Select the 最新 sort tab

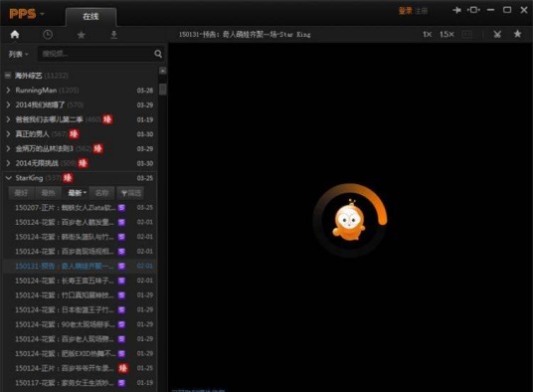coord(77,193)
